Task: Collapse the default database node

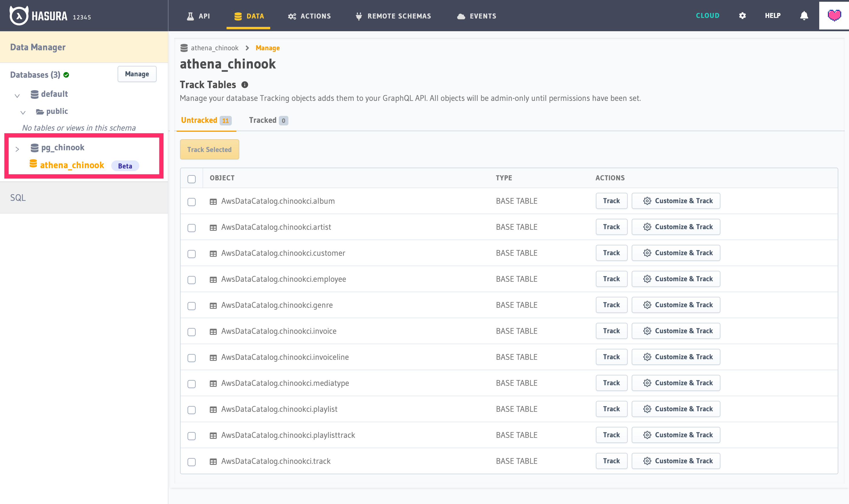Action: (17, 96)
